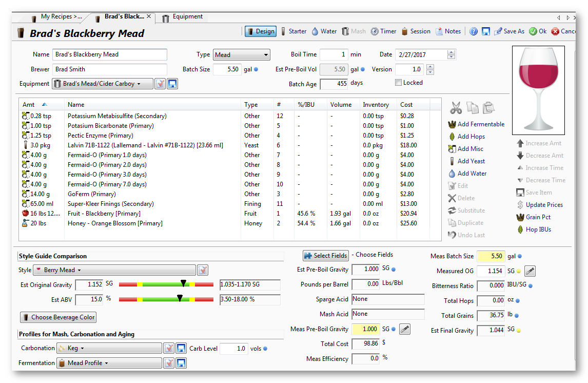Open the Session view

click(416, 31)
